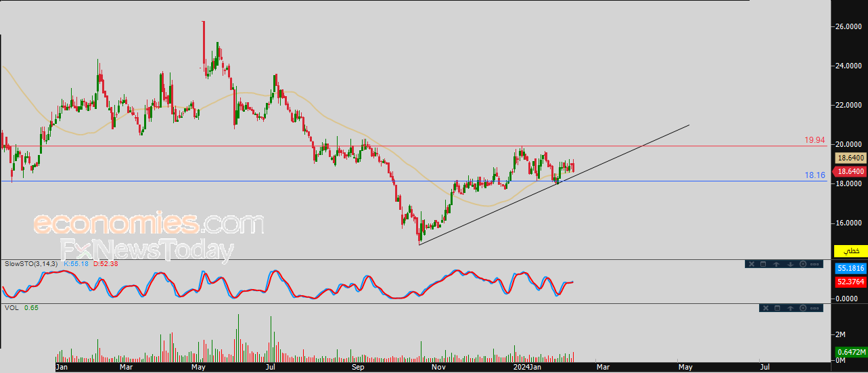Viewport: 868px width, 373px height.
Task: Select the black ascending trendline
Action: tap(555, 185)
